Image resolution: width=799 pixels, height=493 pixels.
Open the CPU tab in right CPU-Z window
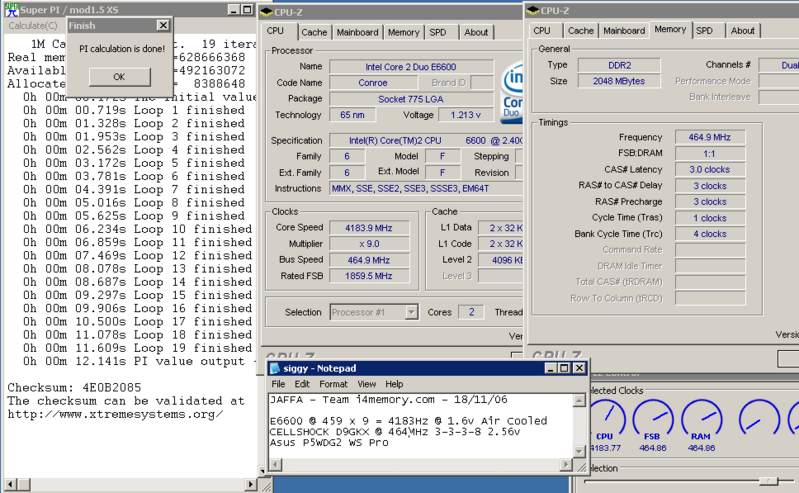(x=542, y=31)
